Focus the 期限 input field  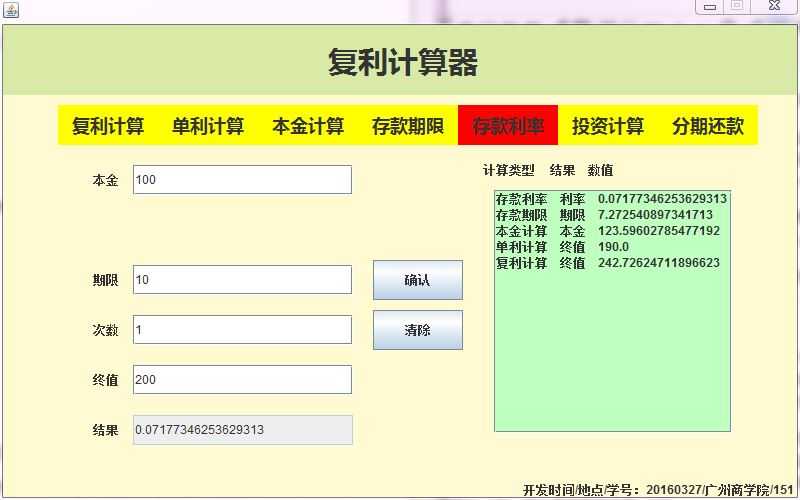pyautogui.click(x=242, y=280)
